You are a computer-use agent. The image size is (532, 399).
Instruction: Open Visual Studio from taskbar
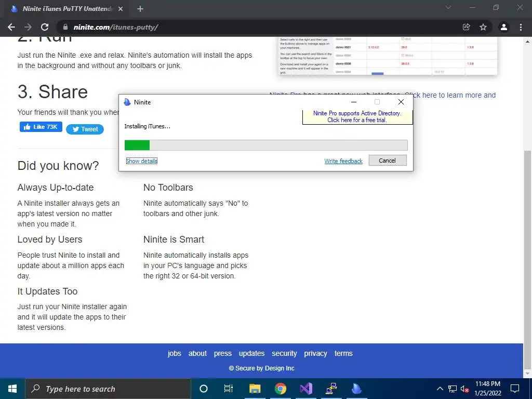[x=305, y=389]
